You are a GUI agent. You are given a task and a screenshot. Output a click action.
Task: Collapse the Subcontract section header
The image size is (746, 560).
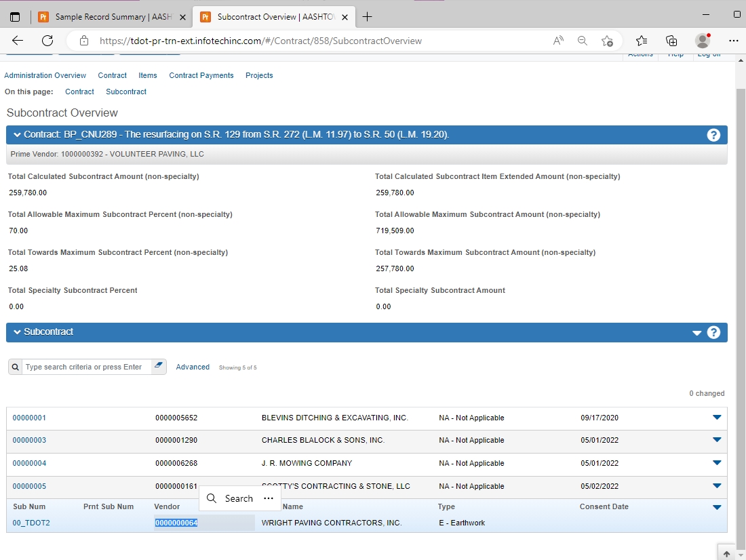pos(17,332)
